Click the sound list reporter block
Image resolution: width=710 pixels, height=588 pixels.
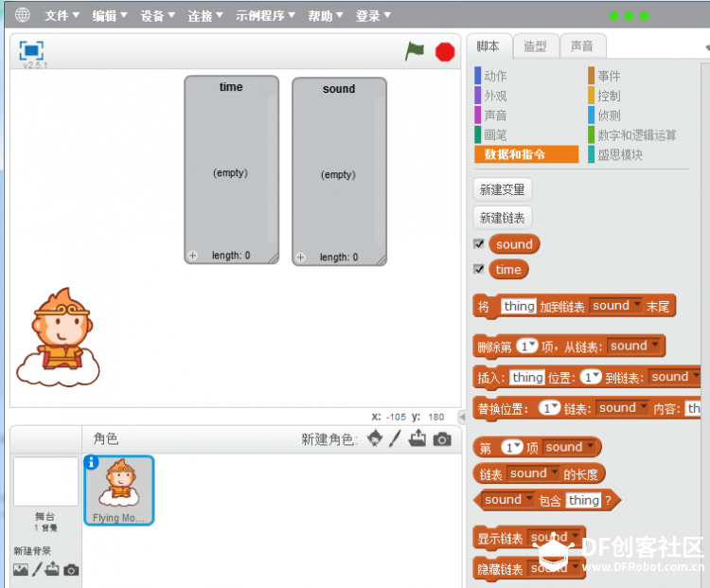(514, 244)
